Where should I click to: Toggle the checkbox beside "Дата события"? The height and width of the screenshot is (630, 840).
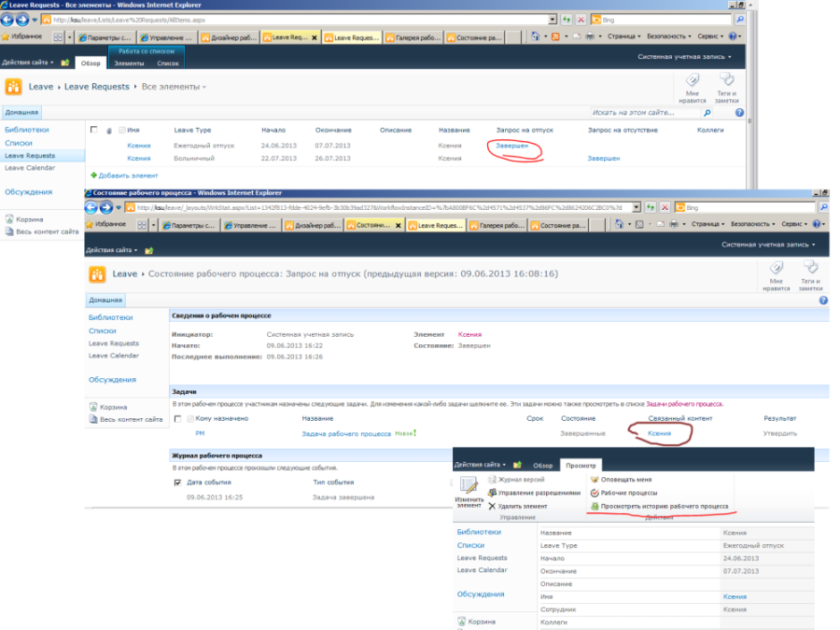(x=178, y=483)
